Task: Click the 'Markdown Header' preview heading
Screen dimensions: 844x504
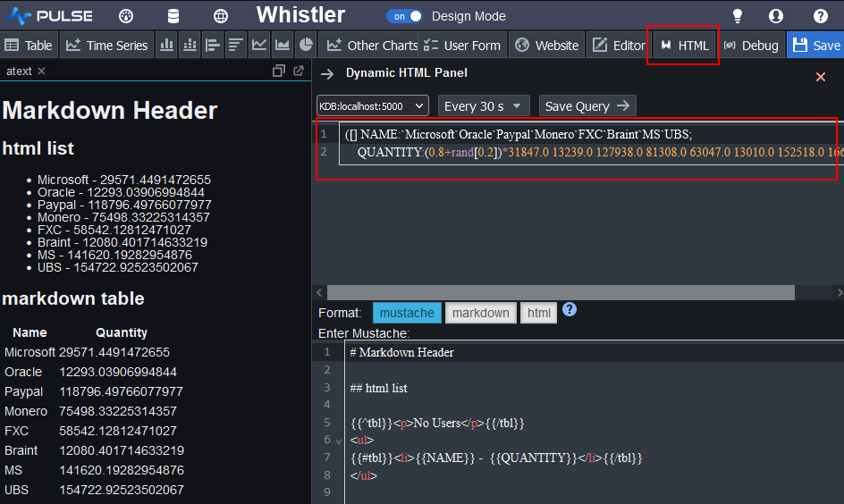Action: (110, 110)
